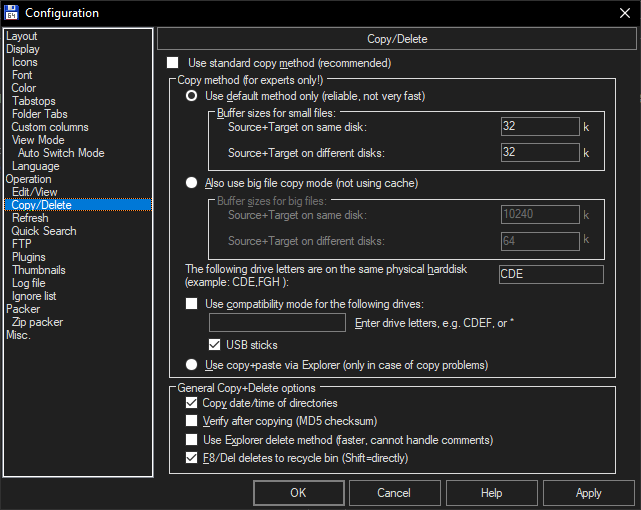Click the Configuration window title bar icon
The image size is (641, 510).
pyautogui.click(x=12, y=12)
